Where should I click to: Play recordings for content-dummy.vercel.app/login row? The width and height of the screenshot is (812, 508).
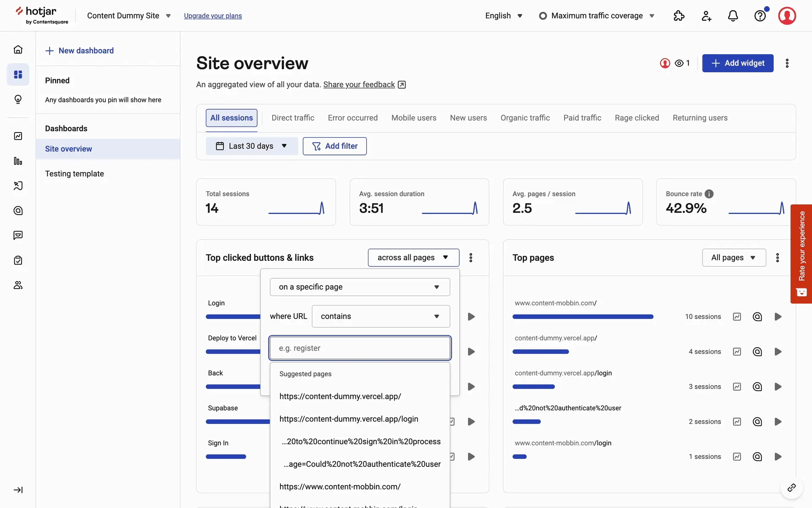tap(778, 387)
